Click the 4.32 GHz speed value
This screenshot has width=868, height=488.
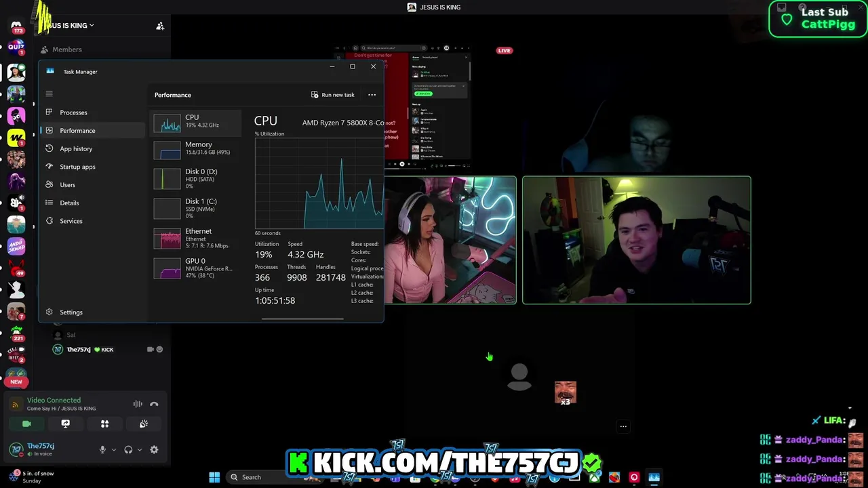305,254
